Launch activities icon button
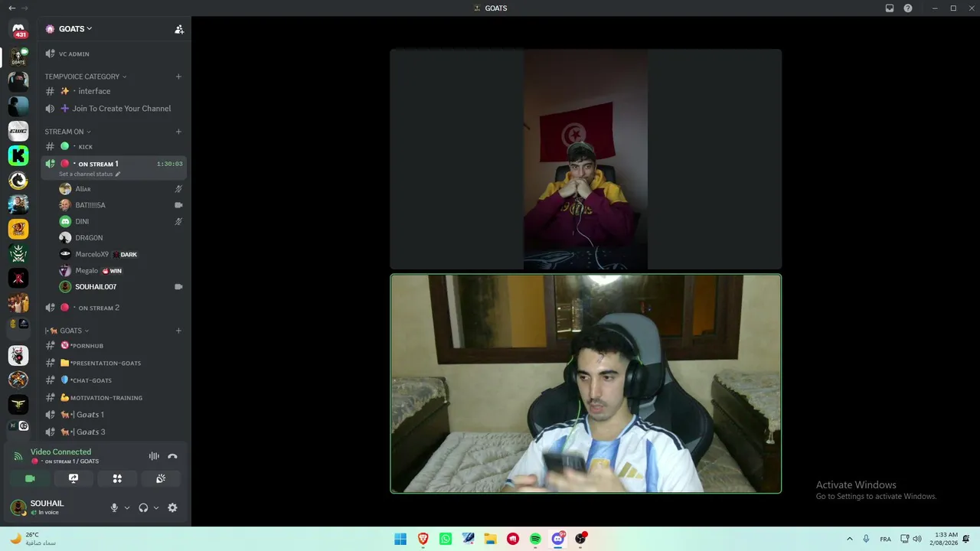 coord(117,478)
